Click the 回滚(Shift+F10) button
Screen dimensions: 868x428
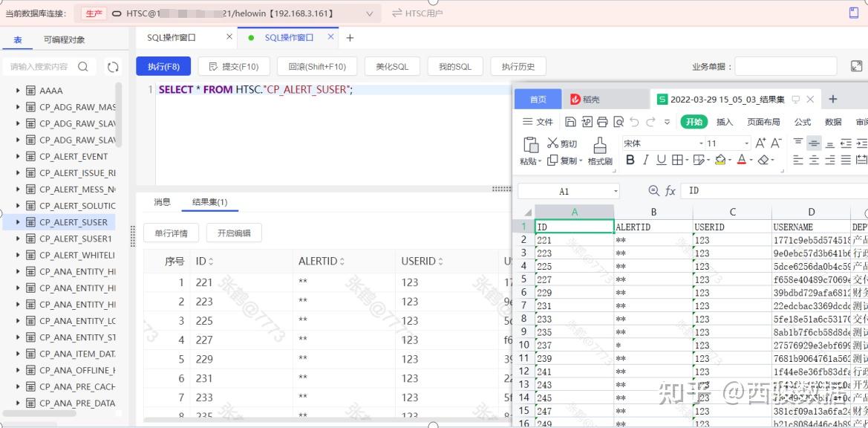[317, 66]
